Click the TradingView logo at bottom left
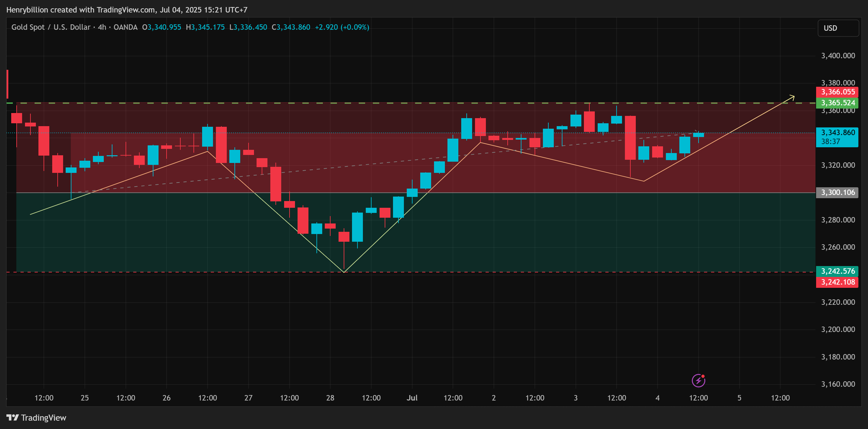Image resolution: width=868 pixels, height=429 pixels. click(37, 417)
